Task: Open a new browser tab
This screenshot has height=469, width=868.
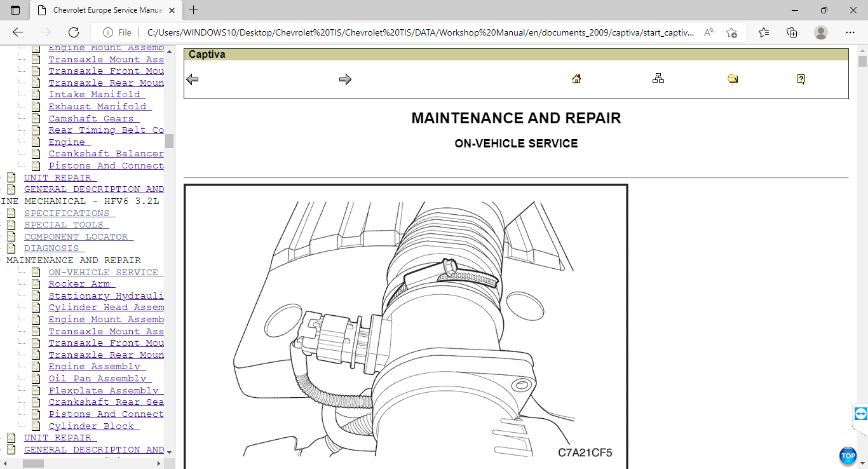Action: click(194, 10)
